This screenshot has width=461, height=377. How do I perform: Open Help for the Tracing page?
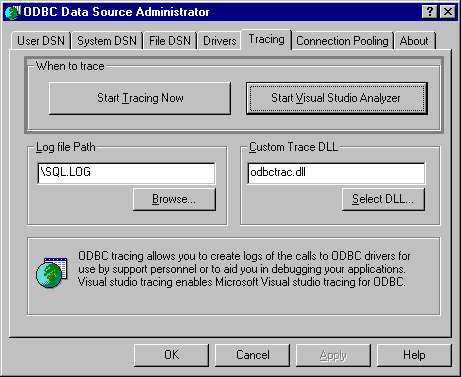tap(414, 355)
